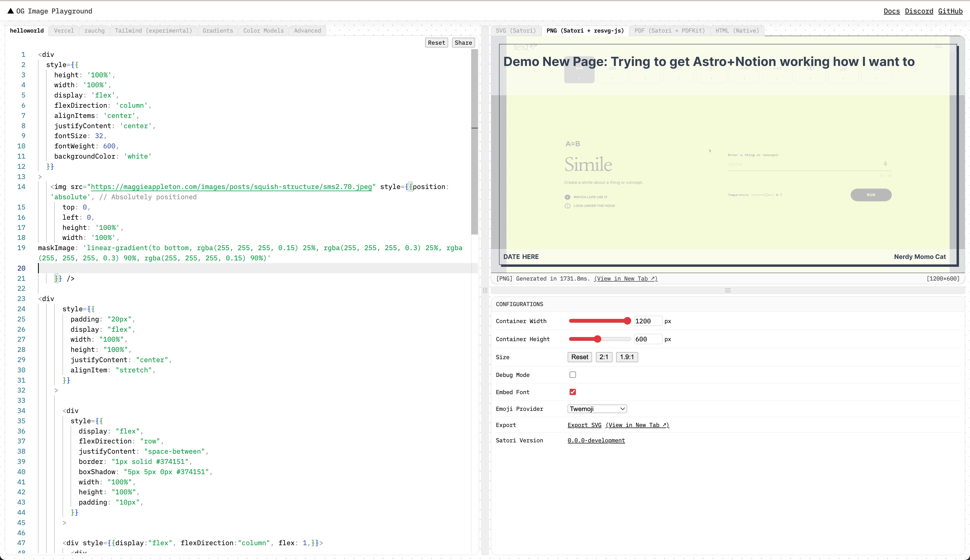
Task: Click the Container Width input field
Action: 647,321
